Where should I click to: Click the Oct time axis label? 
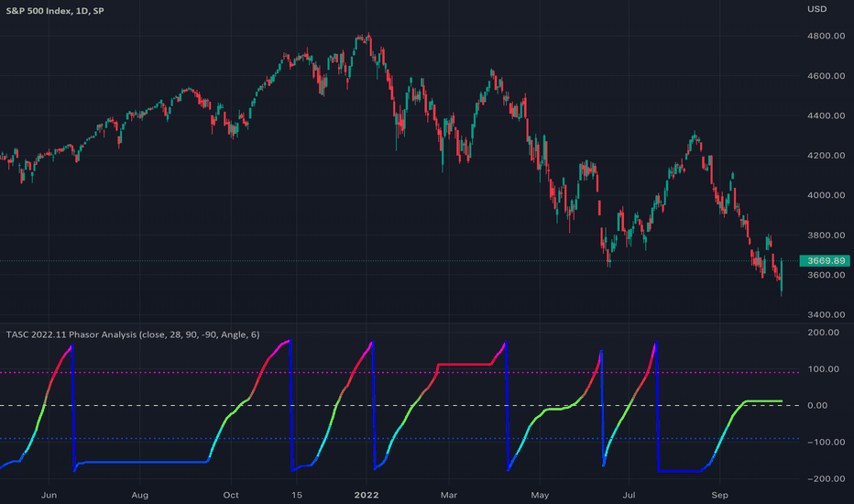pos(231,495)
